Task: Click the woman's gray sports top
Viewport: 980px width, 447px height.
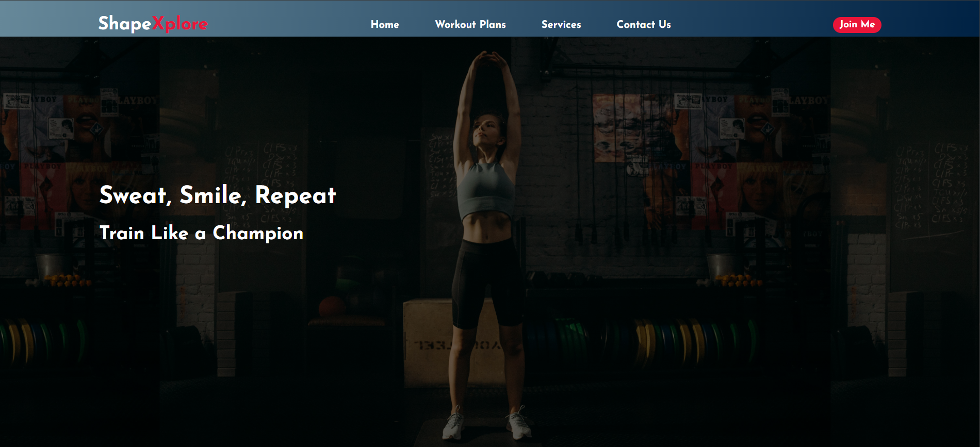Action: click(485, 191)
